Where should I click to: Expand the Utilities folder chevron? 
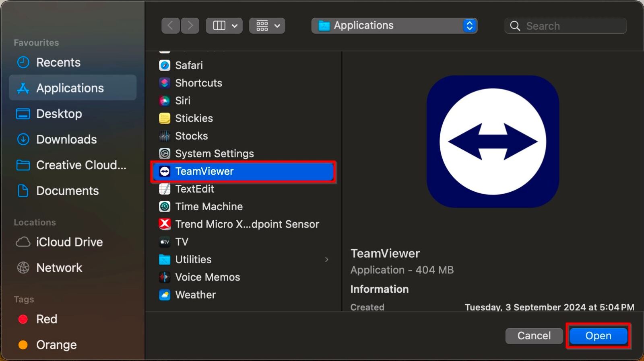pos(327,260)
